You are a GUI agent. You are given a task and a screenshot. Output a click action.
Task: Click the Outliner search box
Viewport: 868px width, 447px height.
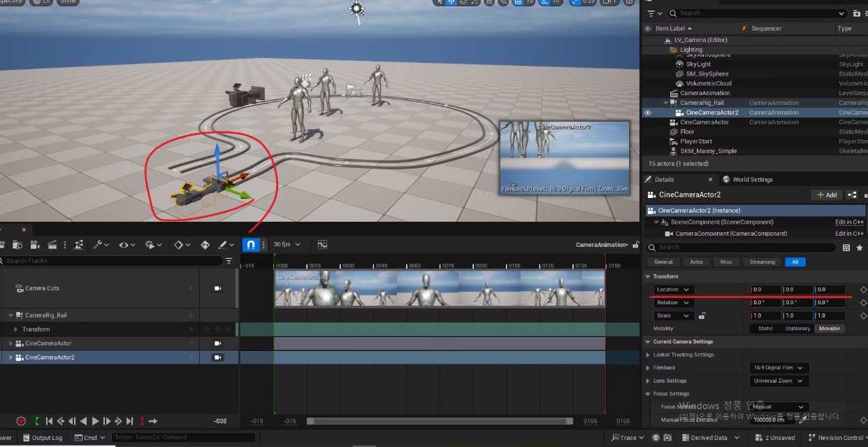pyautogui.click(x=757, y=13)
